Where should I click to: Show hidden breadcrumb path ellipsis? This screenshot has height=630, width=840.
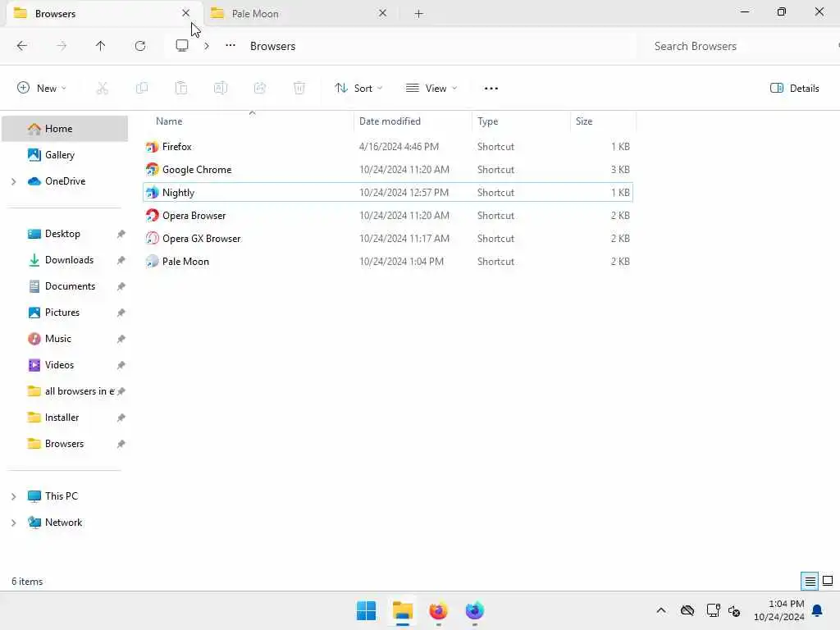point(231,46)
